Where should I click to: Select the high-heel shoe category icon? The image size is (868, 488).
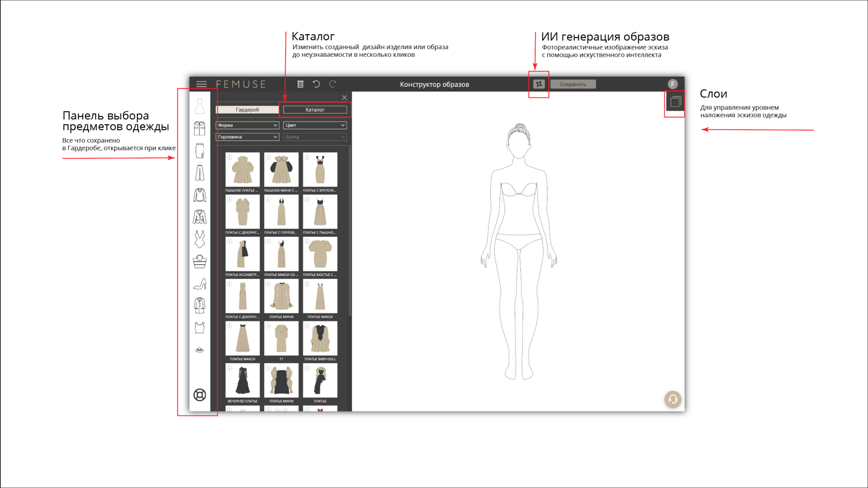pyautogui.click(x=200, y=284)
